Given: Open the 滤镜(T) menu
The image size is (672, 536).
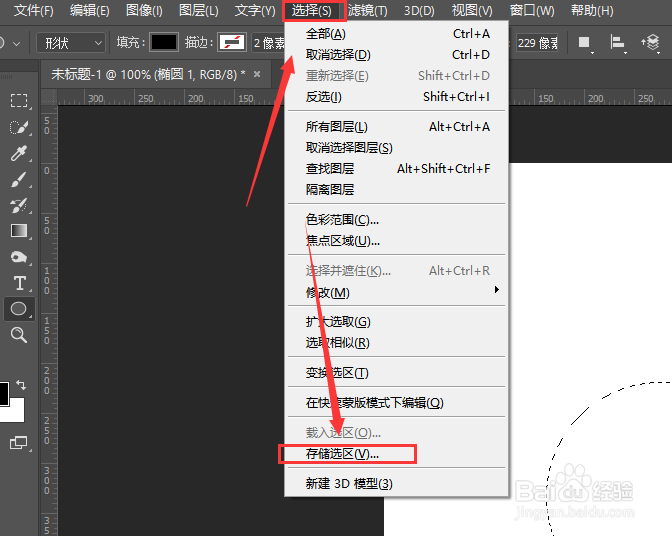Looking at the screenshot, I should (367, 11).
